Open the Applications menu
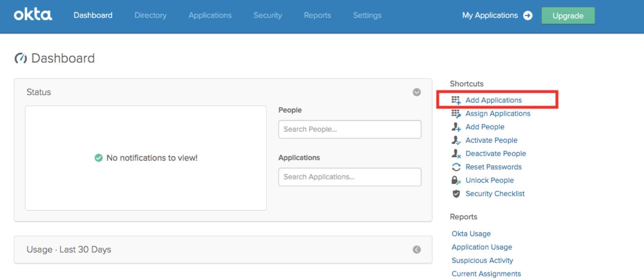 tap(210, 15)
